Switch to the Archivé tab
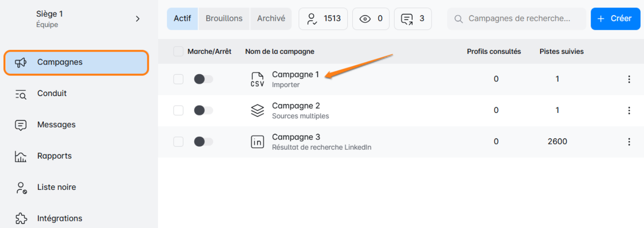644x228 pixels. [271, 19]
